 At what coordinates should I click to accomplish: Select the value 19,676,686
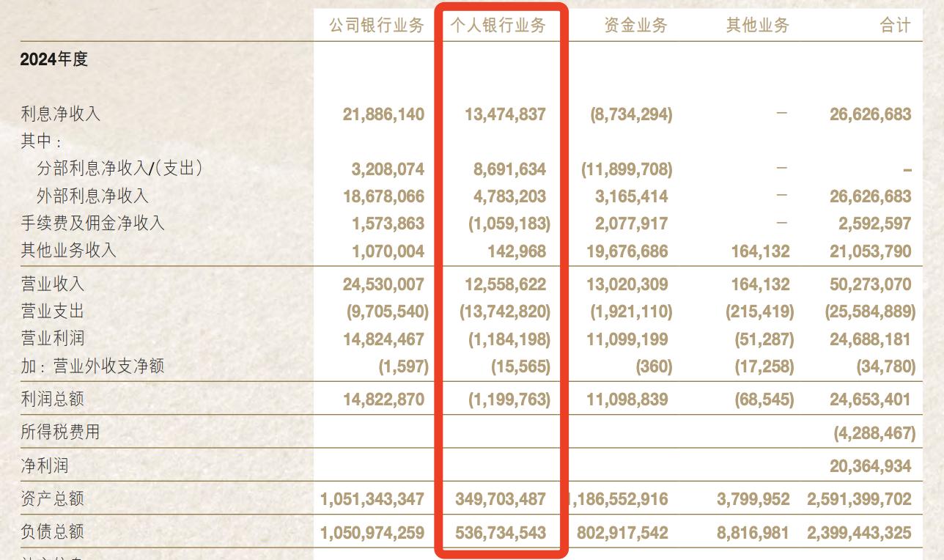[627, 251]
